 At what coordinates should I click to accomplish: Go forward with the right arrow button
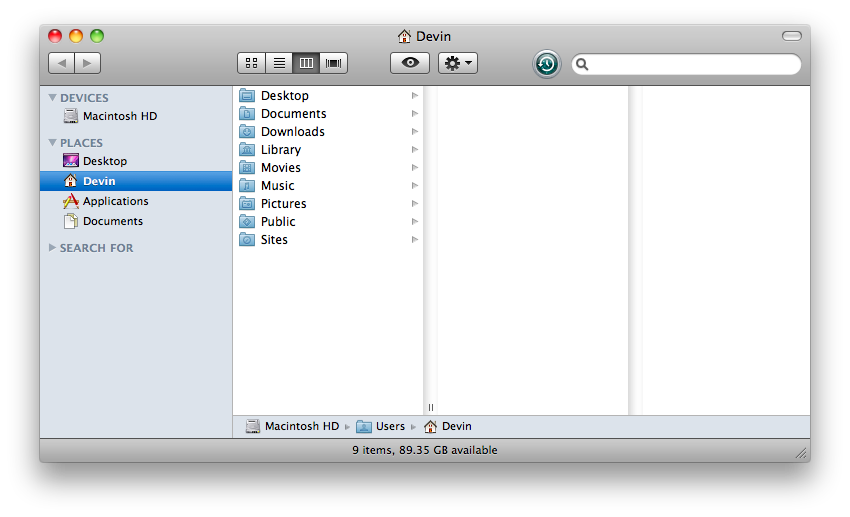tap(88, 63)
